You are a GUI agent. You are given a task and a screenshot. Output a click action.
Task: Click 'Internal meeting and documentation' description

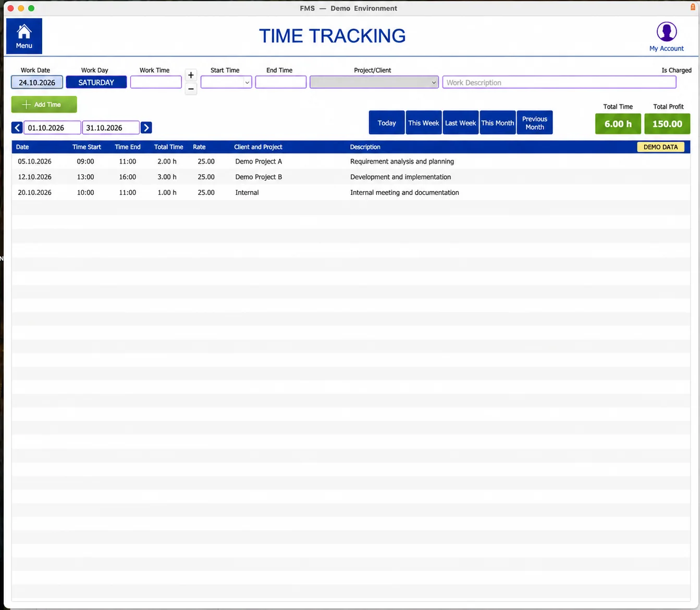coord(404,193)
